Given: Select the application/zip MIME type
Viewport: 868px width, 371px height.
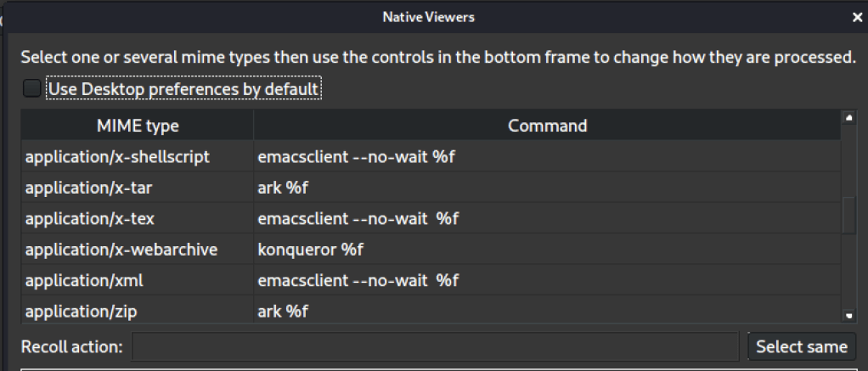Looking at the screenshot, I should point(81,312).
